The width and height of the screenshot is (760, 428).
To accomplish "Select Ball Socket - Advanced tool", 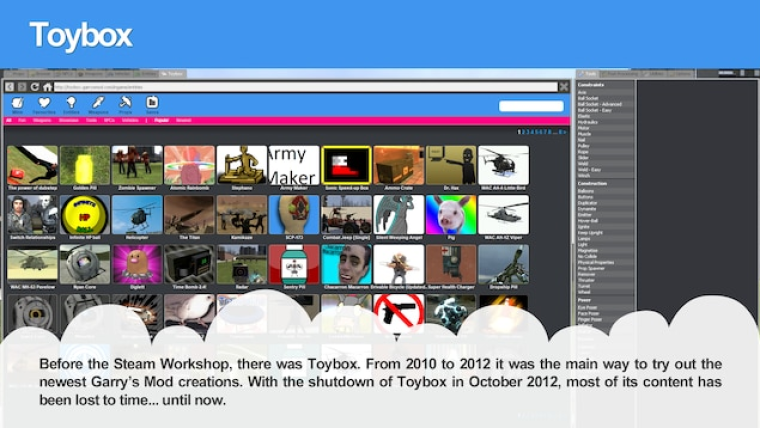I will (x=605, y=104).
